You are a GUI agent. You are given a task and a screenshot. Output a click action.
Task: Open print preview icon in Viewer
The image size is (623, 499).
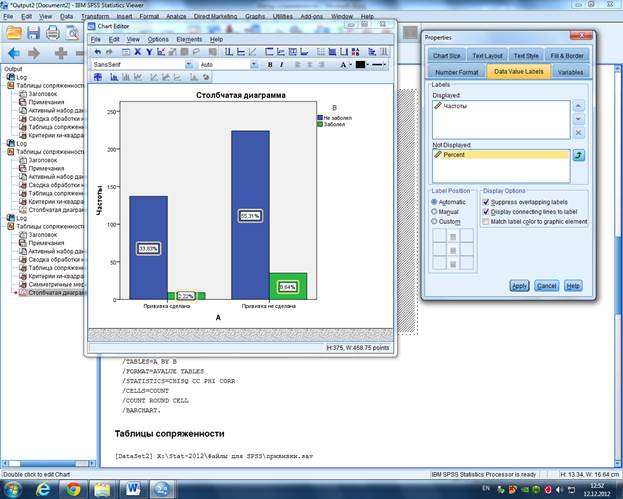(72, 33)
